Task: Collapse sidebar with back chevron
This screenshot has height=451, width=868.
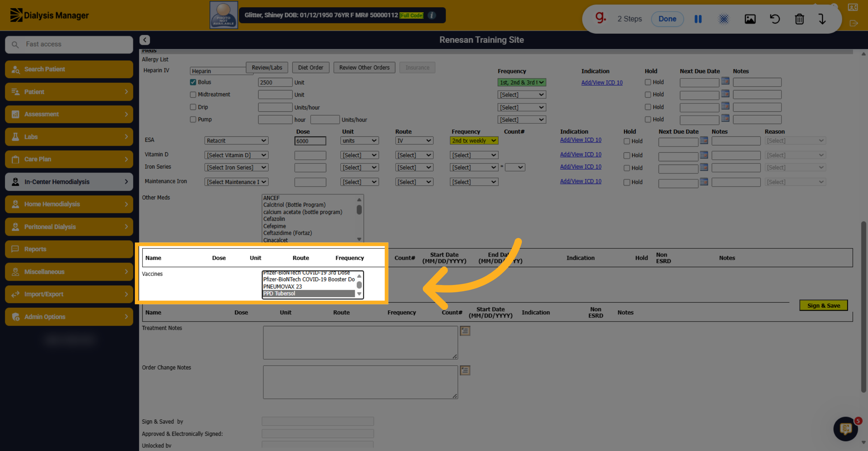Action: [145, 40]
